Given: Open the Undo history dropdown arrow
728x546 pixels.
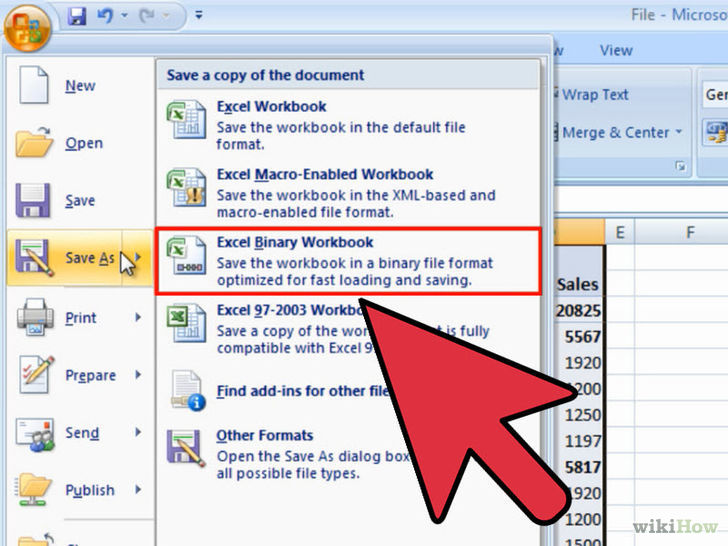Looking at the screenshot, I should point(124,15).
